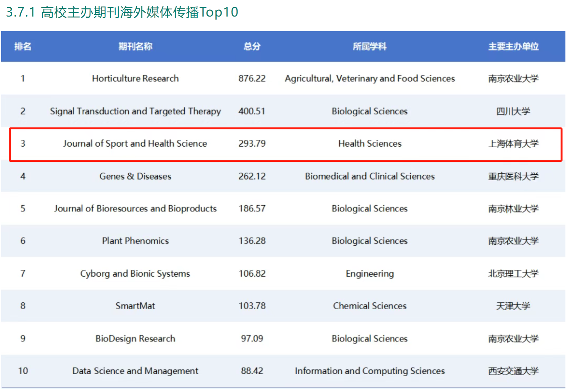Click the 主要主办单位 column header
Image resolution: width=569 pixels, height=392 pixels.
[513, 46]
